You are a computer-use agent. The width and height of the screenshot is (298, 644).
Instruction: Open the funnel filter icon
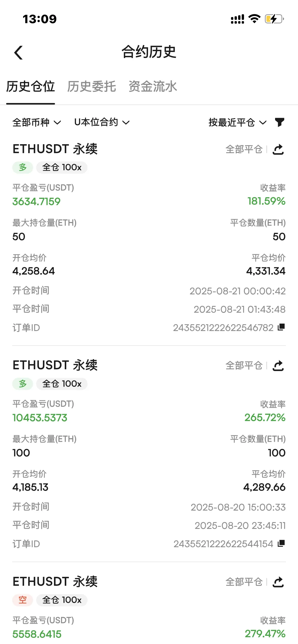(279, 122)
